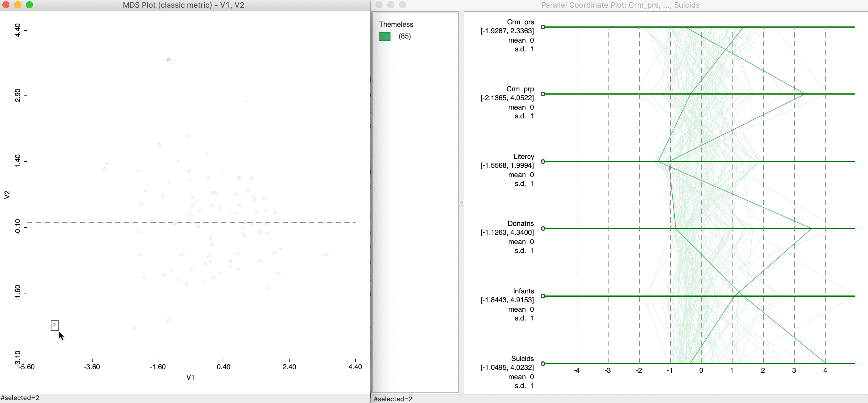The image size is (868, 403).
Task: Click the rightmost outlier point in MDS plot
Action: click(x=326, y=254)
